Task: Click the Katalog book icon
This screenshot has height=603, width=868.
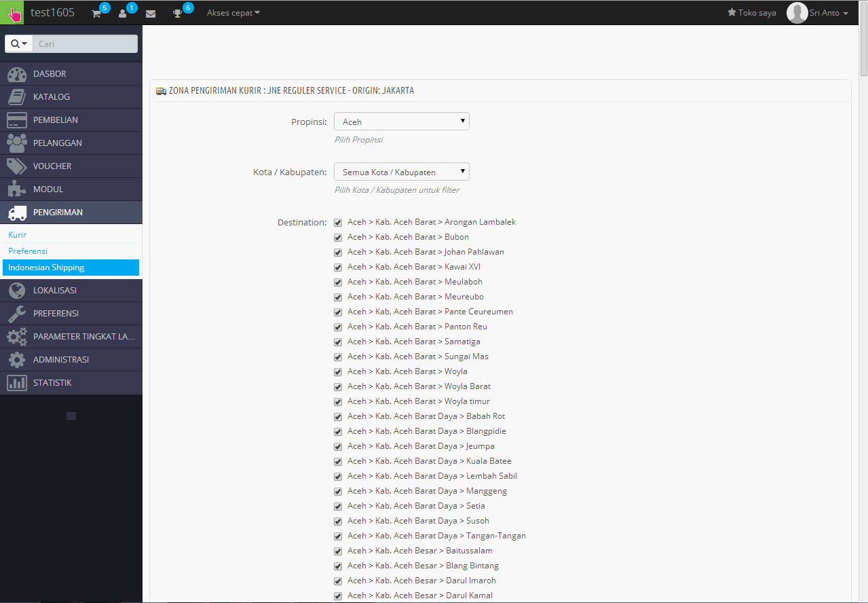Action: [x=17, y=97]
